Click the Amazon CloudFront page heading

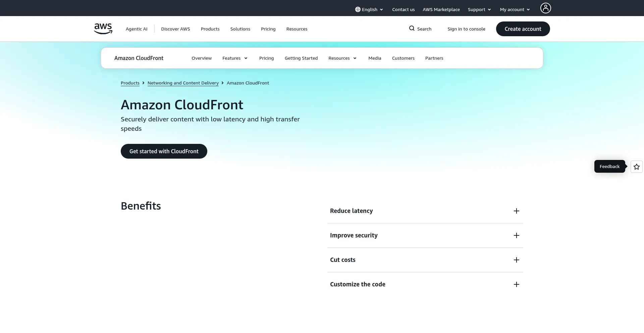[x=182, y=105]
